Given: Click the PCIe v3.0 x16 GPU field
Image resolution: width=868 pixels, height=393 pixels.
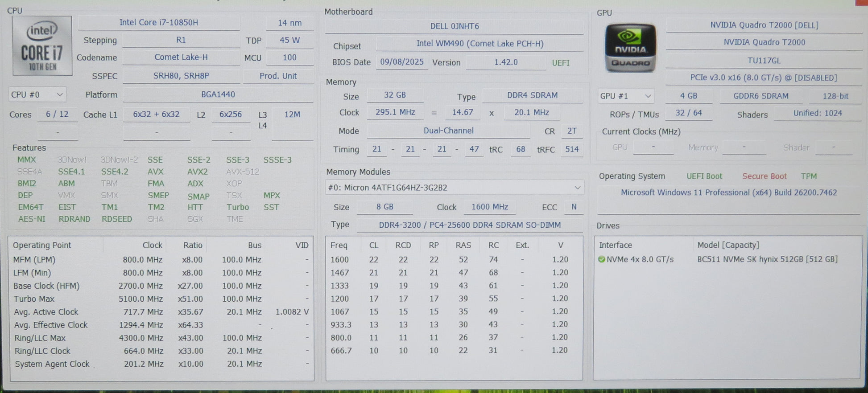Looking at the screenshot, I should click(764, 78).
